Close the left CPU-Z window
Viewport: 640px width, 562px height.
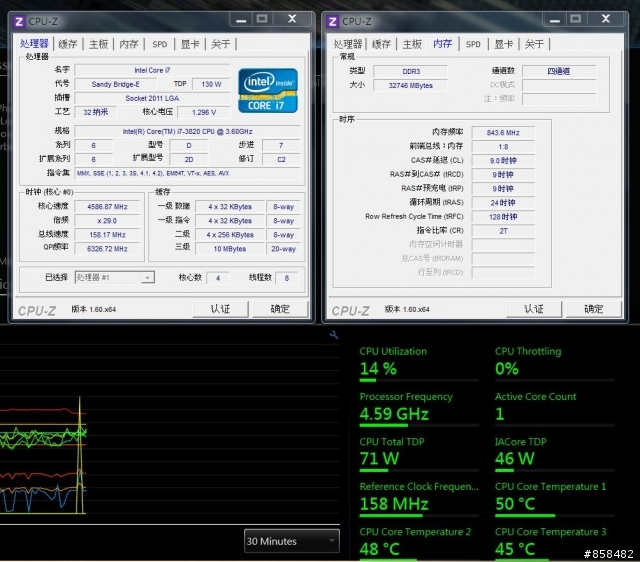coord(292,19)
